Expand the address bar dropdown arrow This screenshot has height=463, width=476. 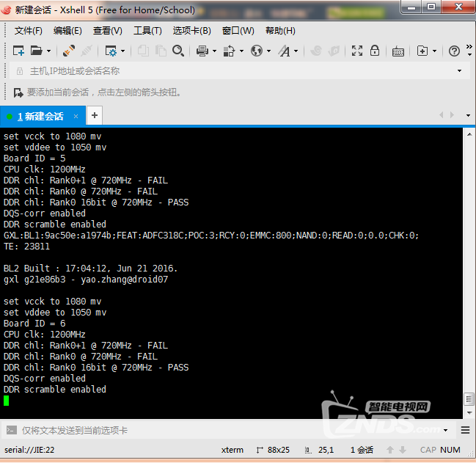tap(459, 71)
